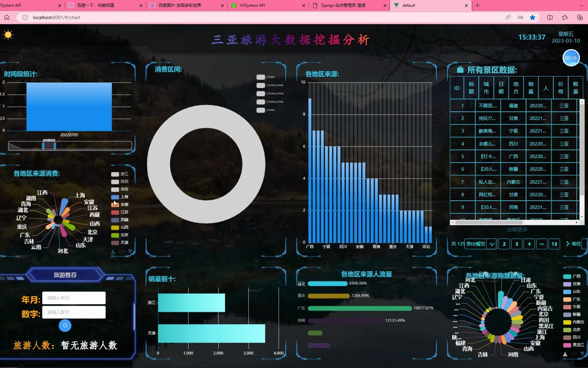588x368 pixels.
Task: Click the time range zoom slider handle
Action: 49,145
